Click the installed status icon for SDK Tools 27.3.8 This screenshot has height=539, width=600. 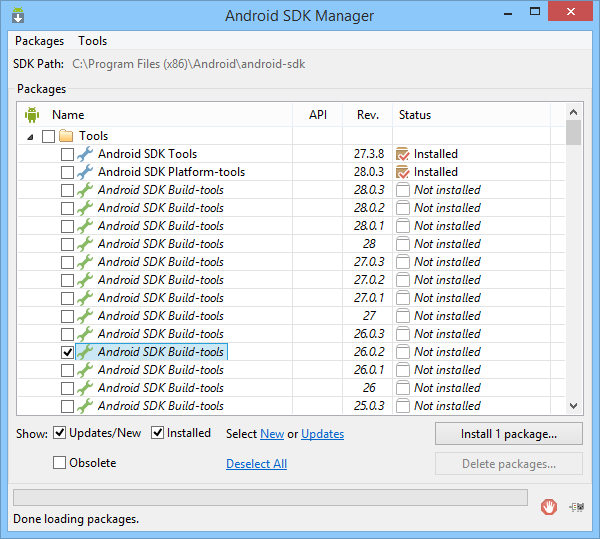pos(403,154)
